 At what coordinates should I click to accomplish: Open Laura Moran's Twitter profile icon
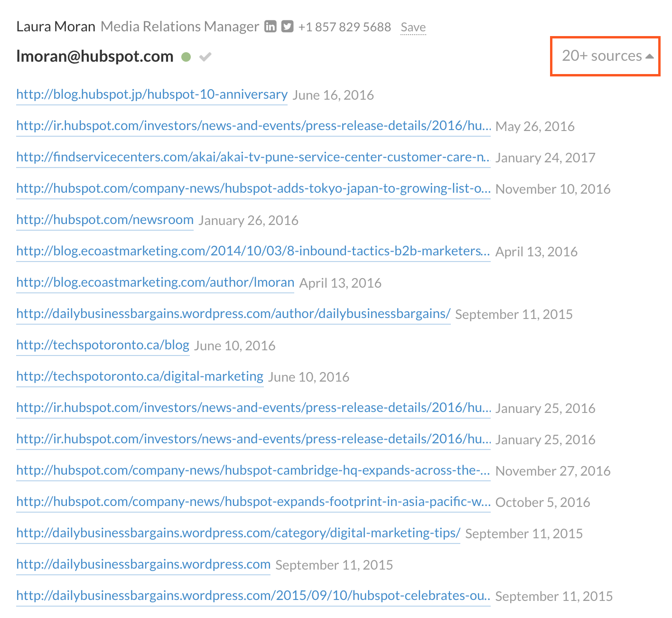tap(288, 26)
